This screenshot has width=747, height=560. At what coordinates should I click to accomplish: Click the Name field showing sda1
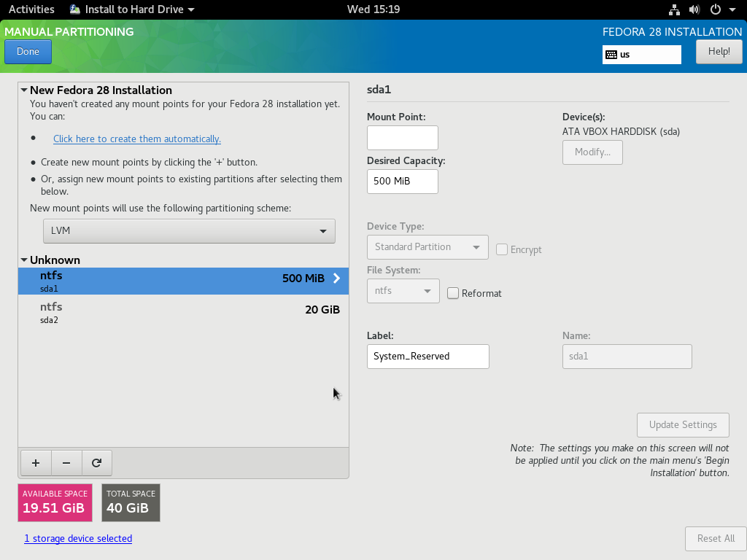627,357
